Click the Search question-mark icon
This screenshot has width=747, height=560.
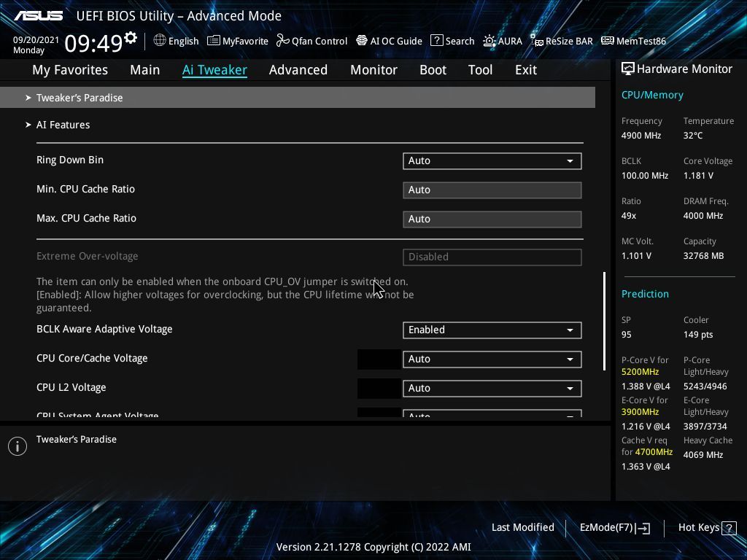(436, 41)
